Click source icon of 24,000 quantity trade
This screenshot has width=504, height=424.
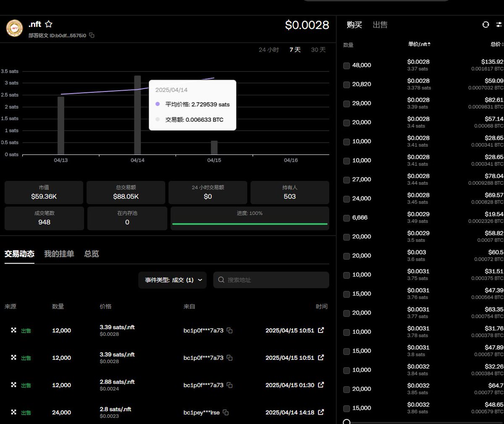pyautogui.click(x=13, y=412)
